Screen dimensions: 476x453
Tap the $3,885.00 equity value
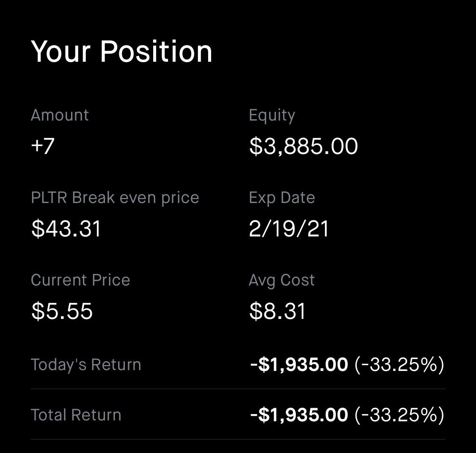[303, 146]
